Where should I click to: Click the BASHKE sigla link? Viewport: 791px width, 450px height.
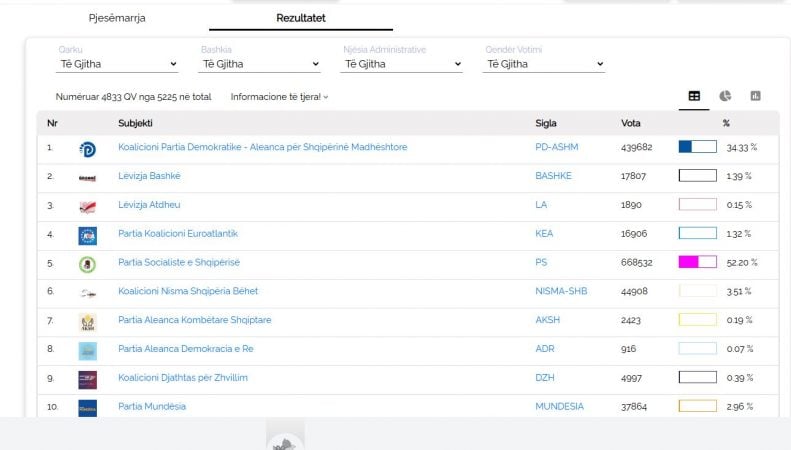(553, 176)
